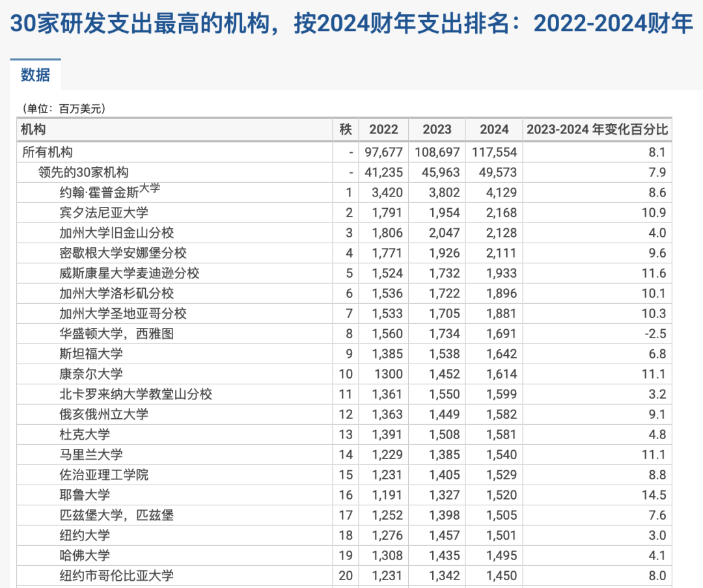This screenshot has height=588, width=703.
Task: Click the 2023 column header
Action: click(437, 129)
